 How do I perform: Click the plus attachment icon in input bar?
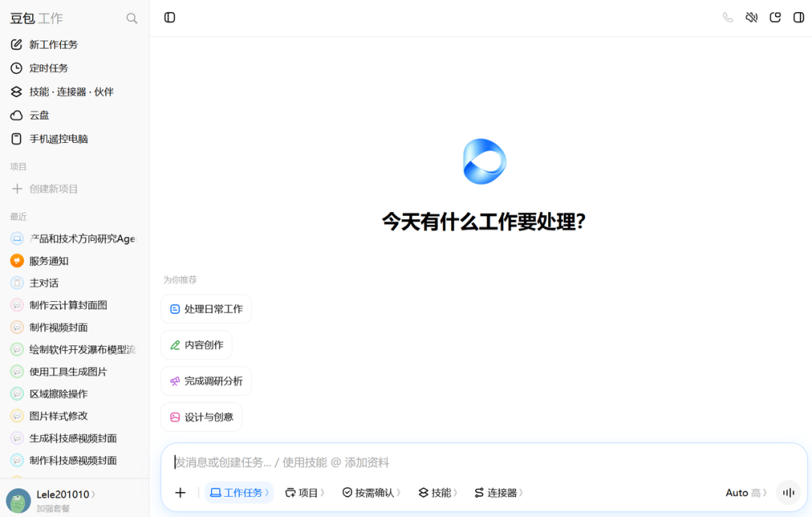click(180, 493)
